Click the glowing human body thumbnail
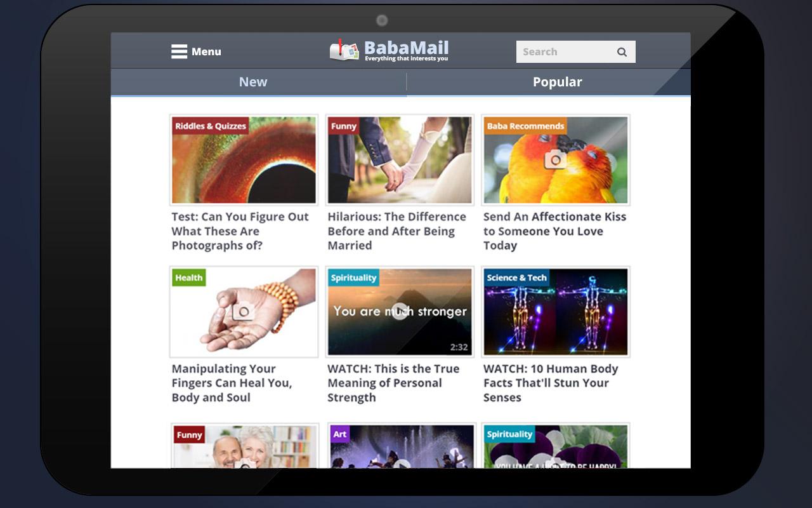 (556, 312)
